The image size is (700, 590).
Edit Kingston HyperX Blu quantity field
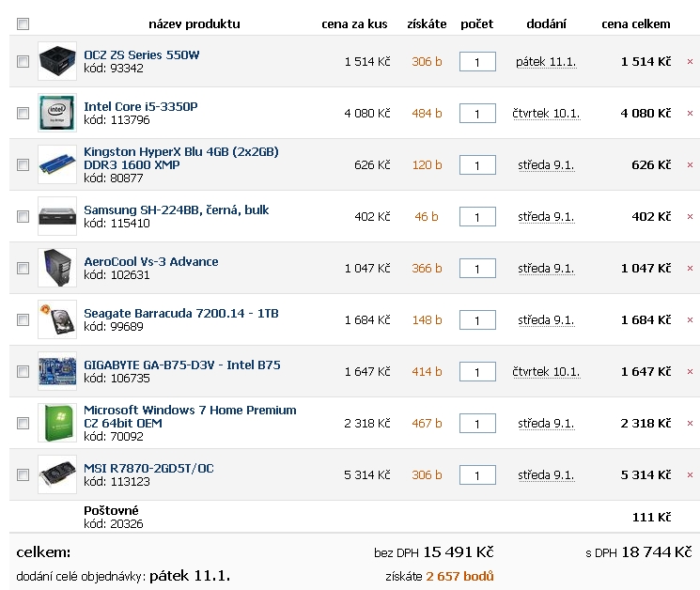pos(477,165)
